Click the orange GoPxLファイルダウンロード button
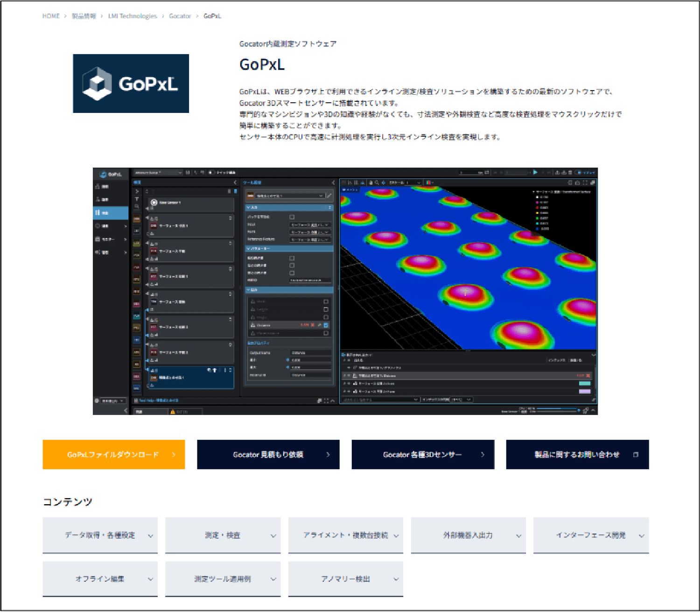The image size is (700, 612). click(114, 454)
